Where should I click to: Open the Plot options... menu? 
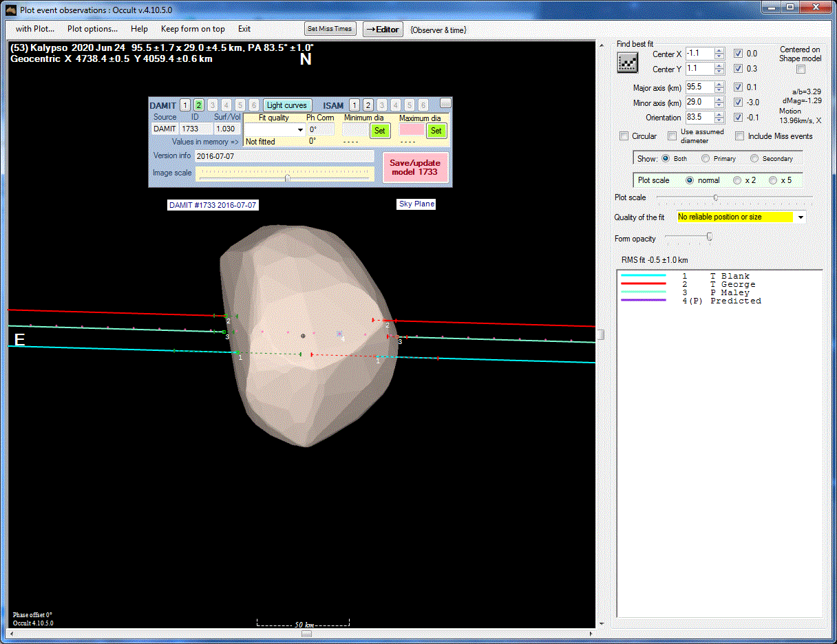tap(92, 29)
